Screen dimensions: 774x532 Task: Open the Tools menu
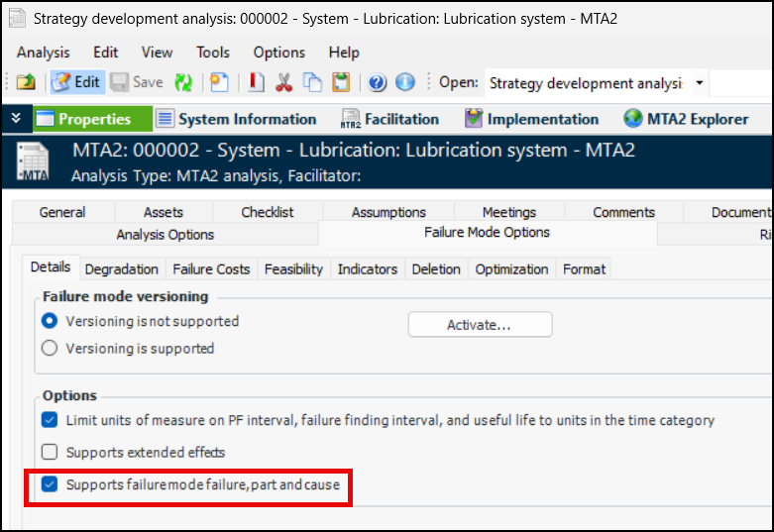[x=213, y=53]
